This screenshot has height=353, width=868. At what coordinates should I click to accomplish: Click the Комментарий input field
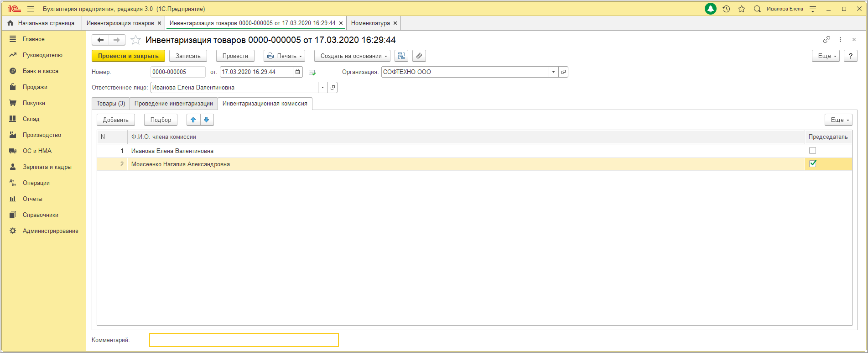click(x=244, y=340)
